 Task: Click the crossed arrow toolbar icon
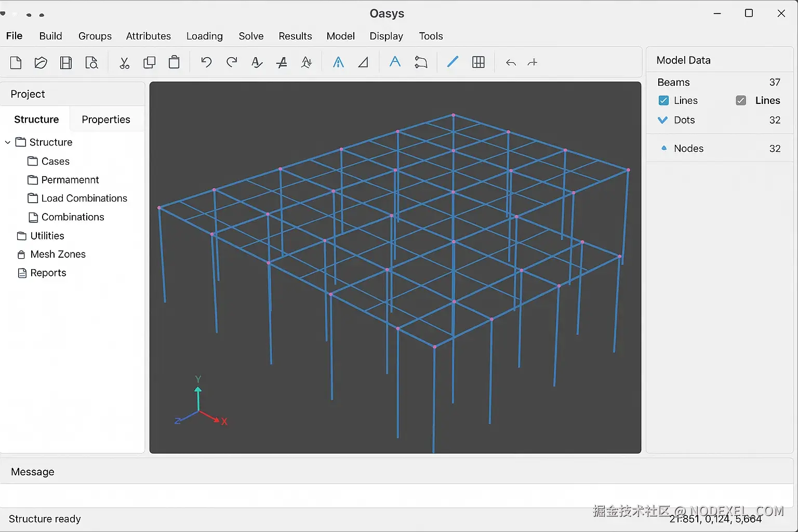(532, 63)
